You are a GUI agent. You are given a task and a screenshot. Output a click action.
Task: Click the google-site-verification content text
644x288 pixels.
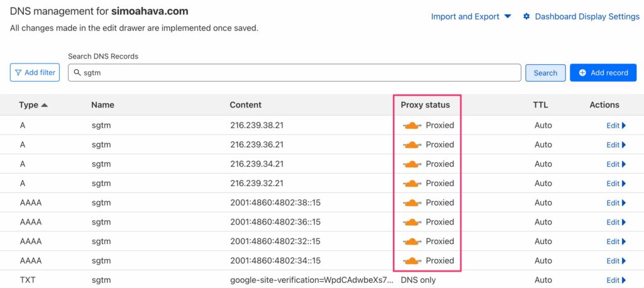[x=311, y=280]
